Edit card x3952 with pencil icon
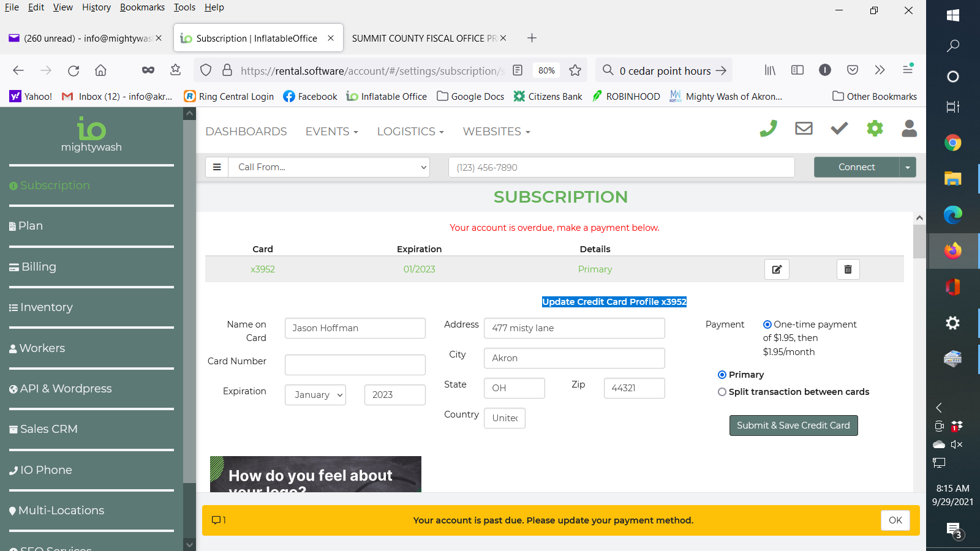The height and width of the screenshot is (551, 980). 777,269
